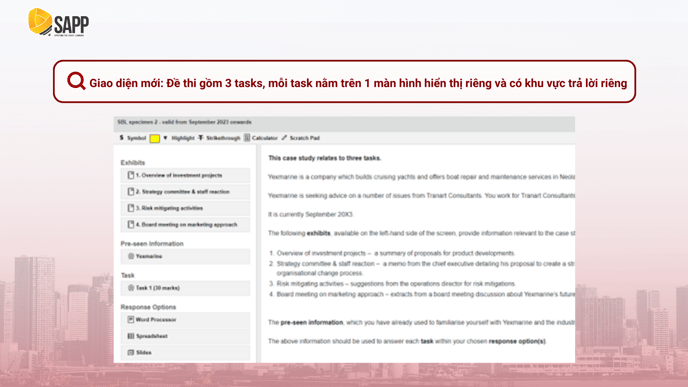Expand the highlight color dropdown arrow

click(x=165, y=138)
